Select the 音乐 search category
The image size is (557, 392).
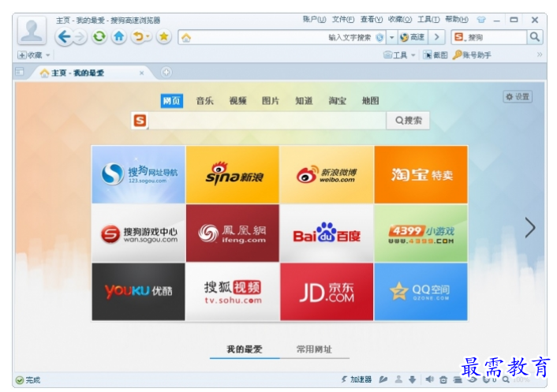204,101
